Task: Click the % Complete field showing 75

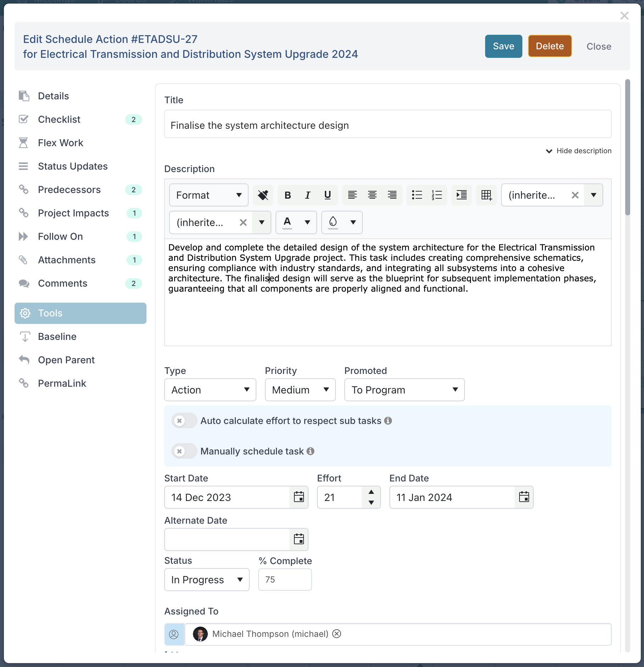Action: point(285,579)
